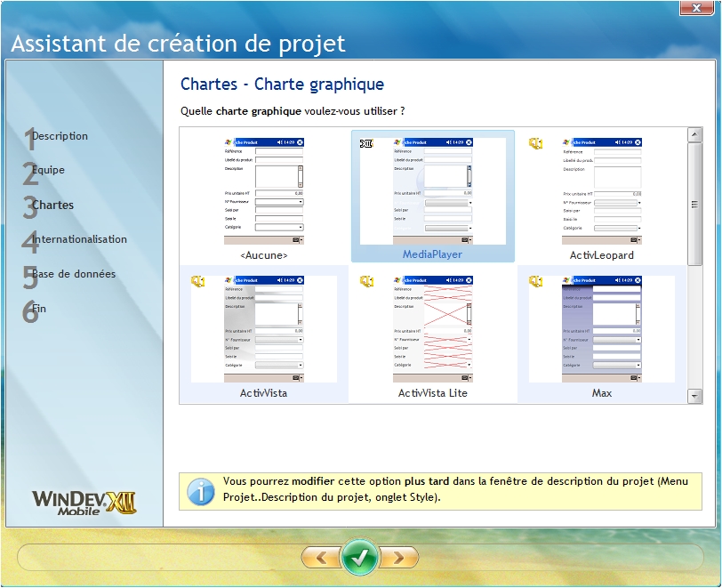Click the Max label text
722x588 pixels.
[602, 393]
